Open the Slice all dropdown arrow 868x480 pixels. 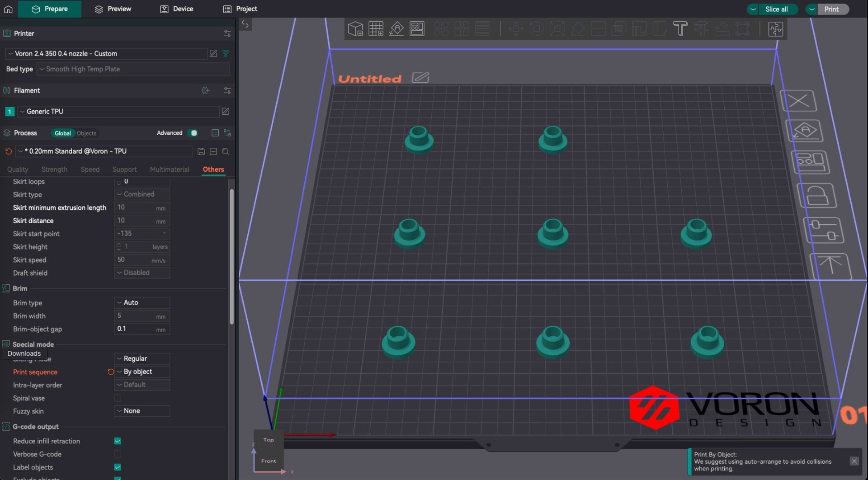[753, 9]
